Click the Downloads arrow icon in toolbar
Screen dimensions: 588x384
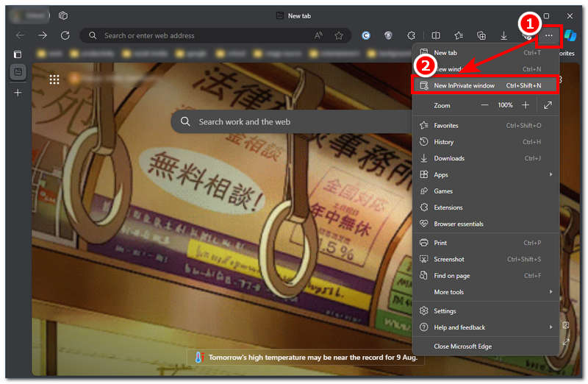click(505, 35)
